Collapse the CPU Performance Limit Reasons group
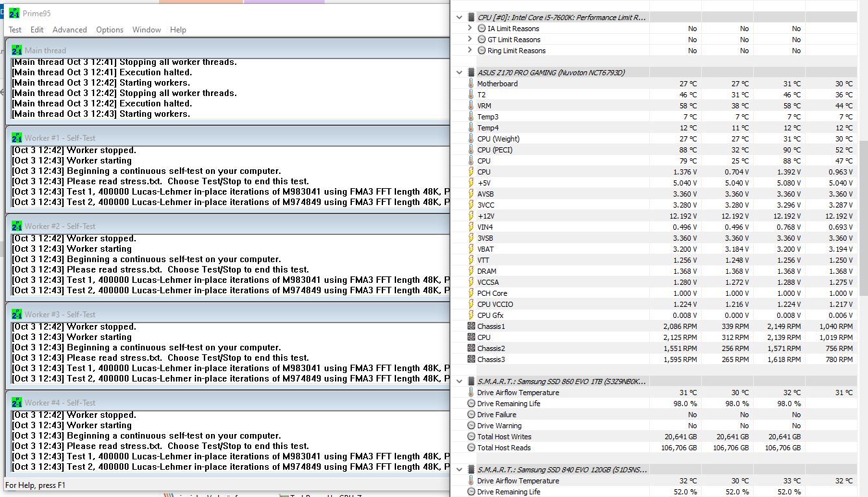The image size is (868, 497). click(460, 18)
